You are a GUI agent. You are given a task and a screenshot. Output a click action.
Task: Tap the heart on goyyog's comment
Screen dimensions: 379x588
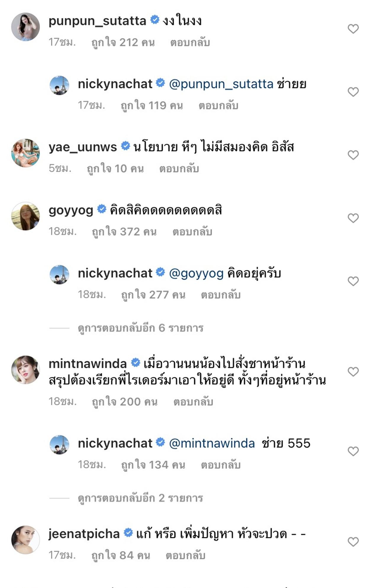(x=353, y=218)
